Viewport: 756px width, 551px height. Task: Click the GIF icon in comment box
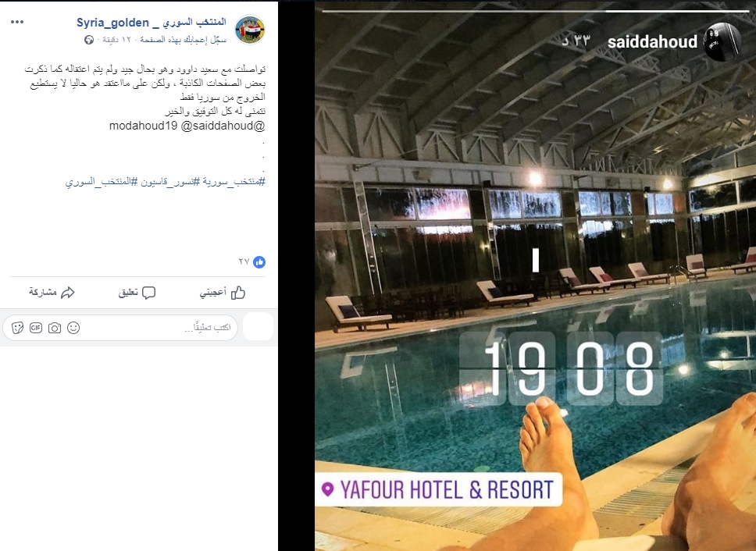click(x=36, y=328)
